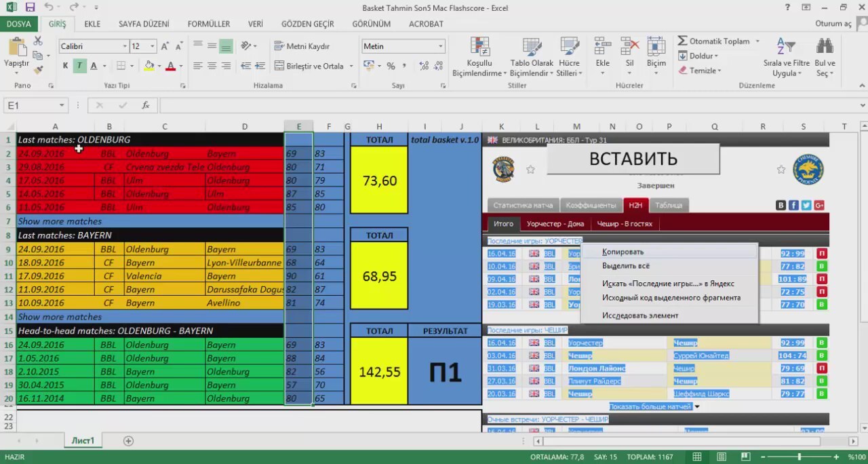Apply comma style format
The image size is (868, 464).
click(406, 66)
